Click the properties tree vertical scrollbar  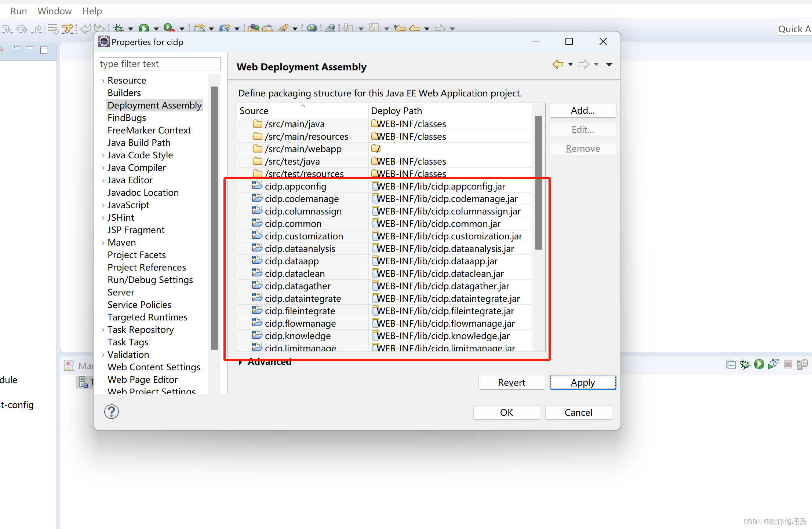214,218
